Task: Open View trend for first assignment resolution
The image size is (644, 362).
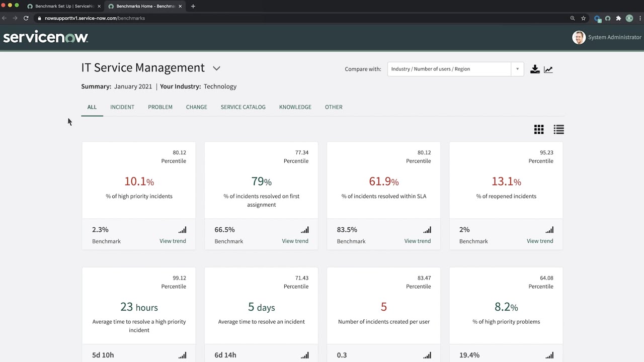Action: pos(295,241)
